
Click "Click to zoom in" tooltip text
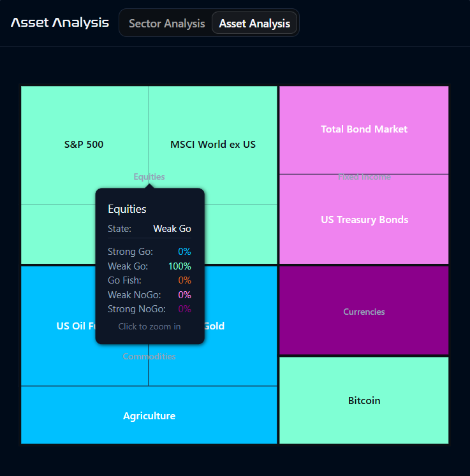149,326
